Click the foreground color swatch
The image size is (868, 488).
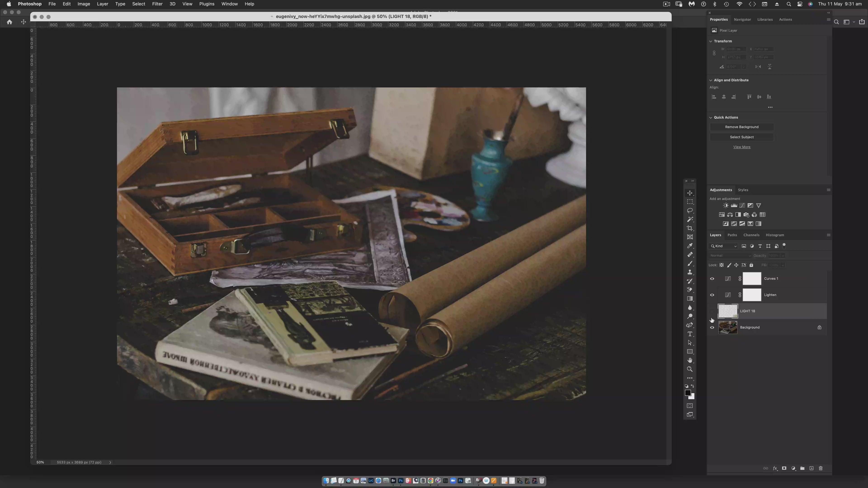click(688, 393)
